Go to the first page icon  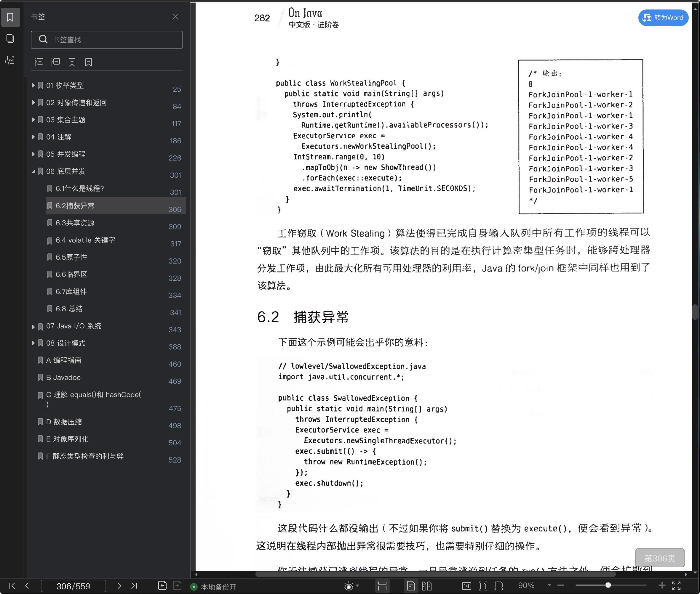point(12,586)
